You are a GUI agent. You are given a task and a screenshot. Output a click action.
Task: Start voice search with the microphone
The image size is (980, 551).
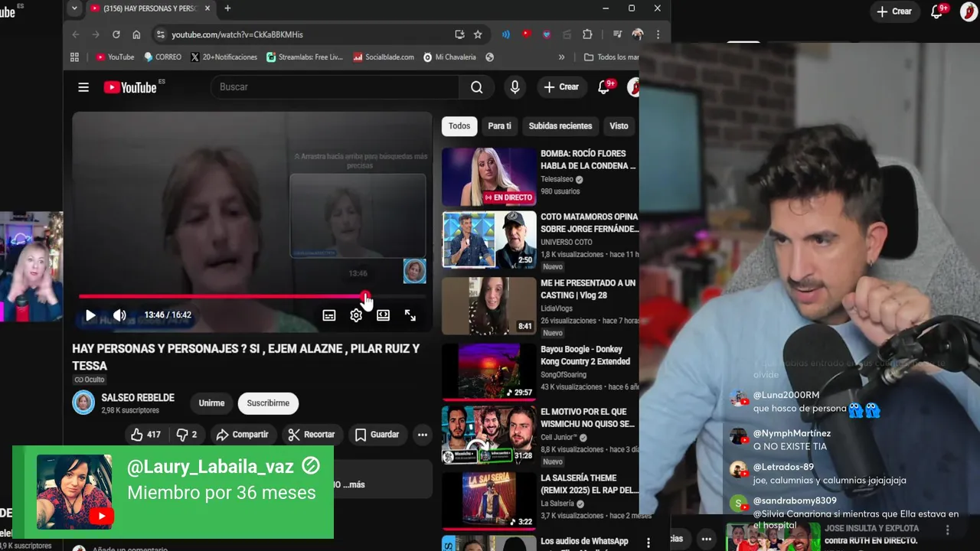click(515, 87)
